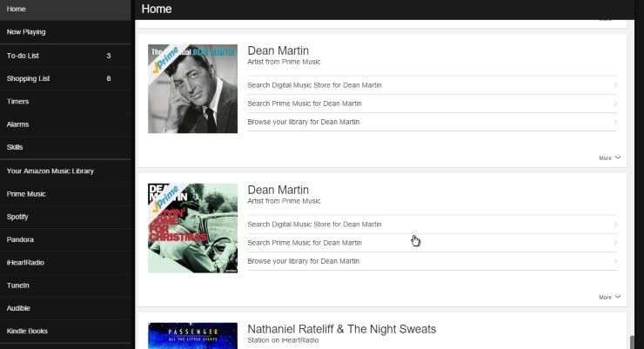The height and width of the screenshot is (349, 644).
Task: Click chevron arrow of first card's Digital Music Store row
Action: point(615,85)
